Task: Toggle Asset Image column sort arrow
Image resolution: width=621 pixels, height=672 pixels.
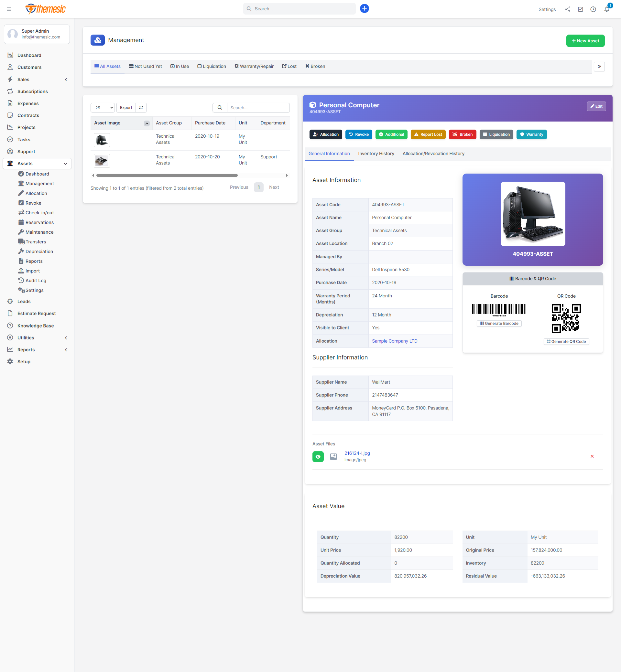Action: pos(147,123)
